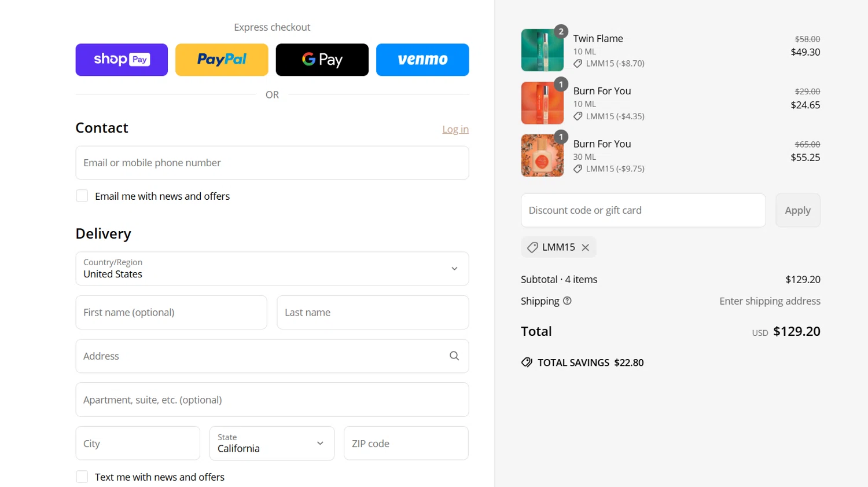The height and width of the screenshot is (487, 868).
Task: Apply the discount code
Action: pyautogui.click(x=797, y=210)
